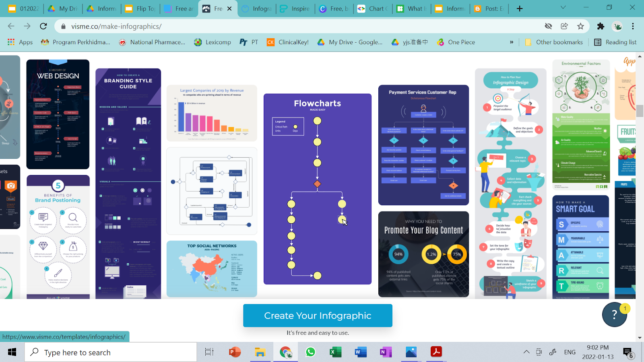Open Environmental Factors template
644x362 pixels.
(x=581, y=125)
